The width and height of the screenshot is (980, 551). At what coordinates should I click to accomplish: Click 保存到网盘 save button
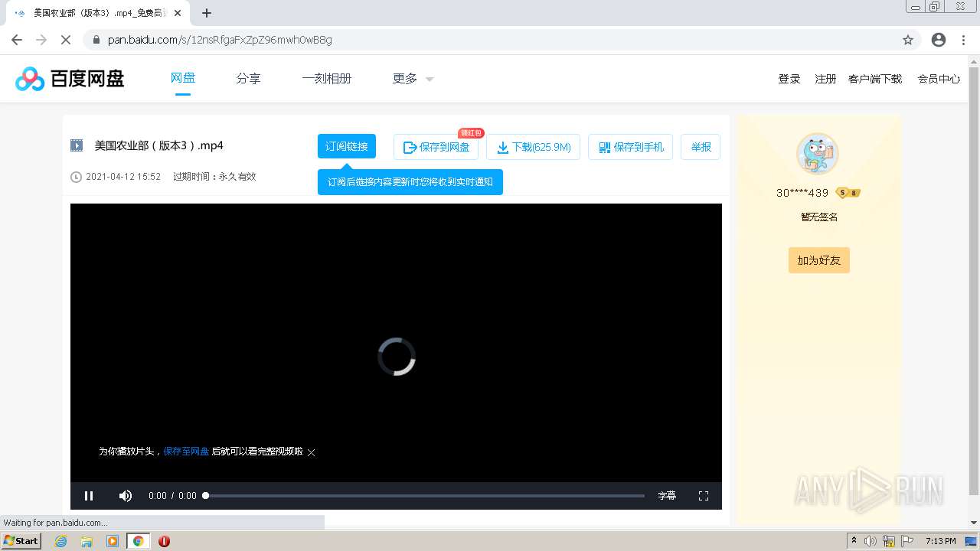(436, 147)
